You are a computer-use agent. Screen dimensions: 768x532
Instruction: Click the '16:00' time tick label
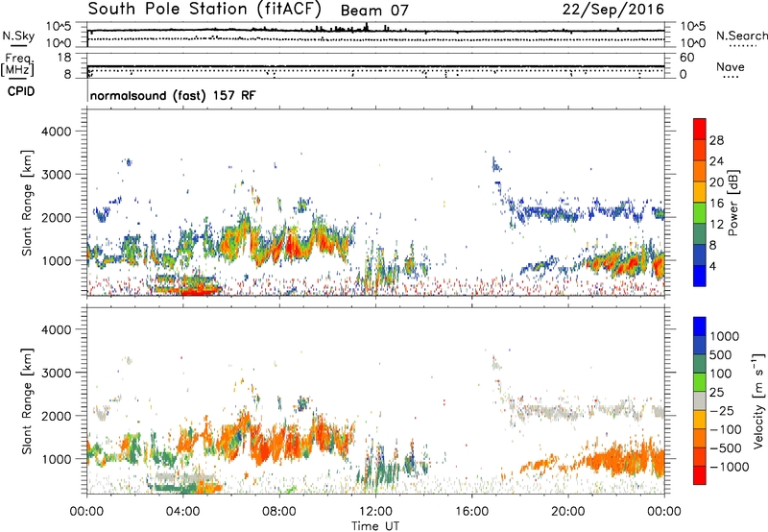pos(471,512)
